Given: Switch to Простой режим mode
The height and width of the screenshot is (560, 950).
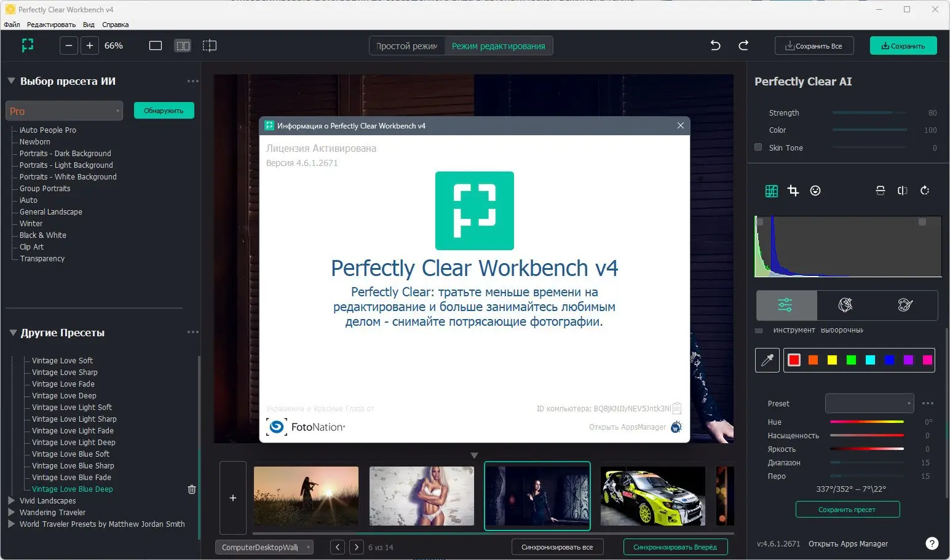Looking at the screenshot, I should pos(406,45).
